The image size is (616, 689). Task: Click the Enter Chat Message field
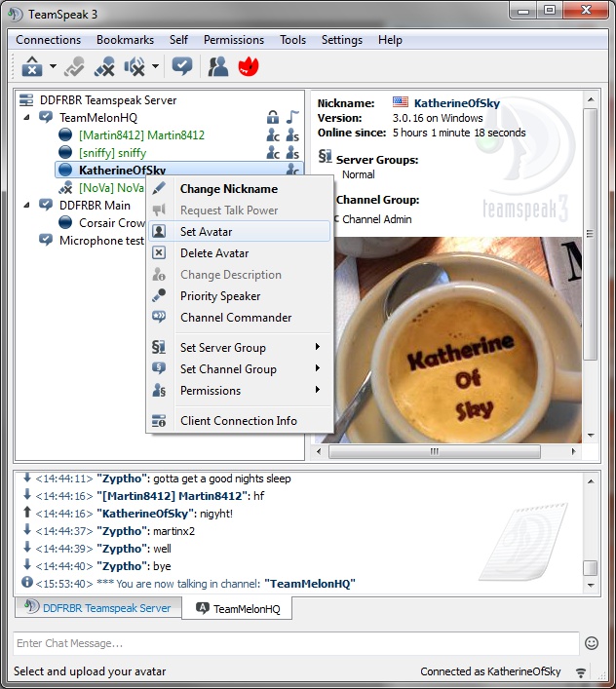[295, 643]
